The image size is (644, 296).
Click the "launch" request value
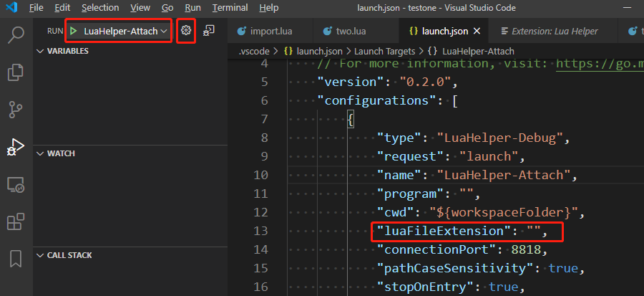pyautogui.click(x=489, y=156)
